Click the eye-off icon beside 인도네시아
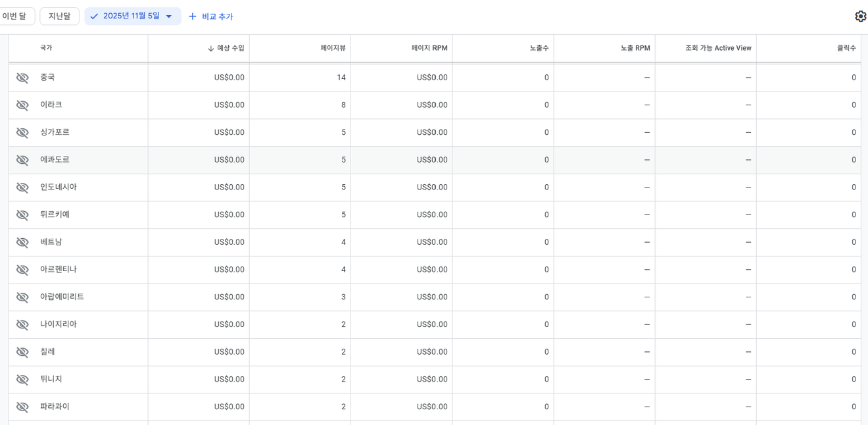Image resolution: width=868 pixels, height=425 pixels. pos(22,187)
